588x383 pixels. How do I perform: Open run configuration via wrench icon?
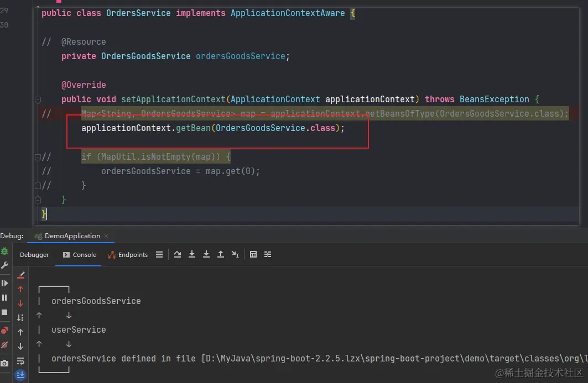pyautogui.click(x=4, y=265)
